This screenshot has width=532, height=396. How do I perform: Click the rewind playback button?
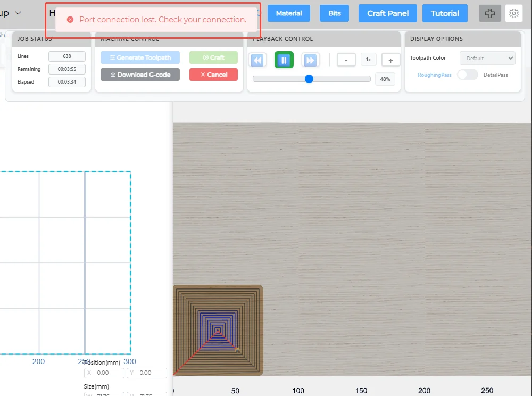[257, 60]
